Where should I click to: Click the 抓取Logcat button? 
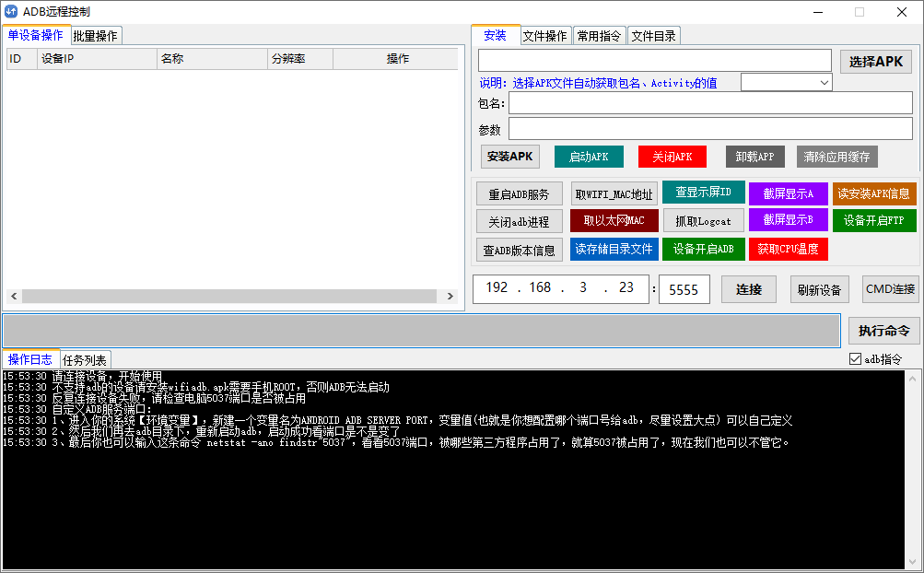click(x=704, y=221)
